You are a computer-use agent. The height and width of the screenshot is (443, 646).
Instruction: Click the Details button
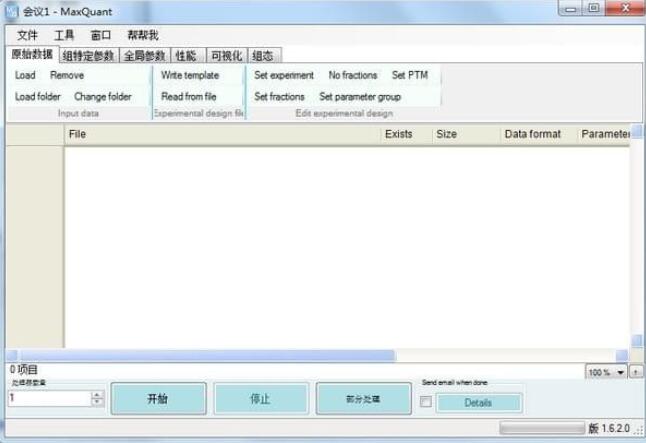click(x=479, y=403)
